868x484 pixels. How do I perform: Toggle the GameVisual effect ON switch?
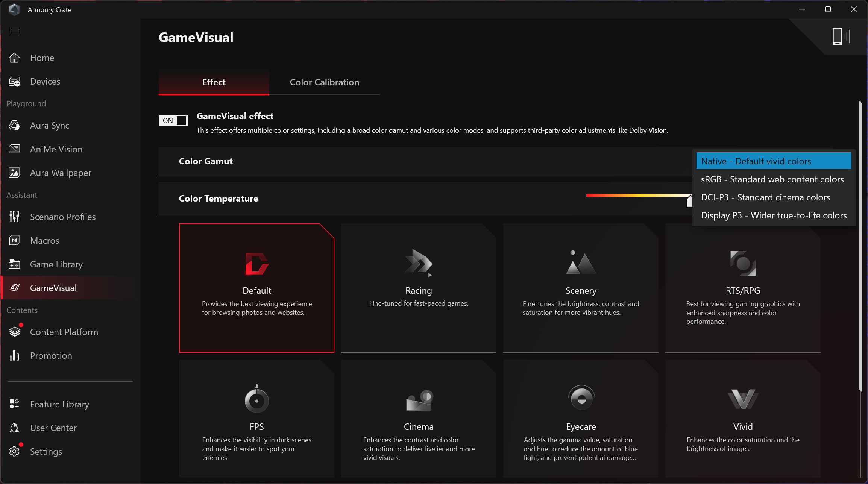[173, 120]
